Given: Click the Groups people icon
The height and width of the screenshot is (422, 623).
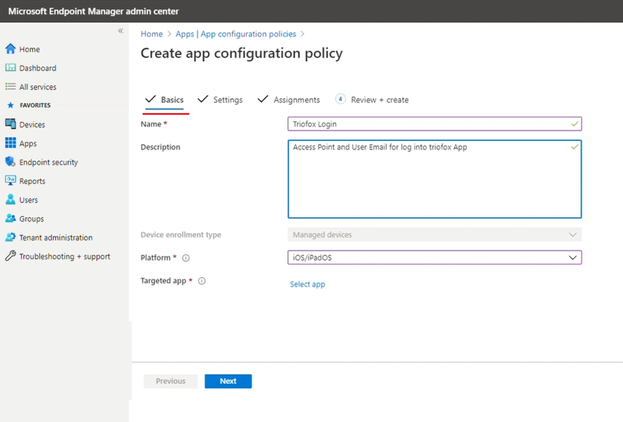Looking at the screenshot, I should click(11, 218).
